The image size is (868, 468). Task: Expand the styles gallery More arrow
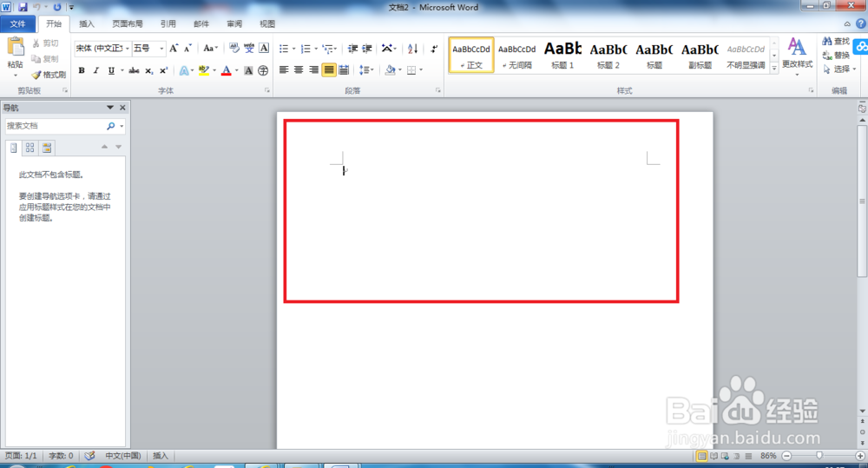(774, 68)
